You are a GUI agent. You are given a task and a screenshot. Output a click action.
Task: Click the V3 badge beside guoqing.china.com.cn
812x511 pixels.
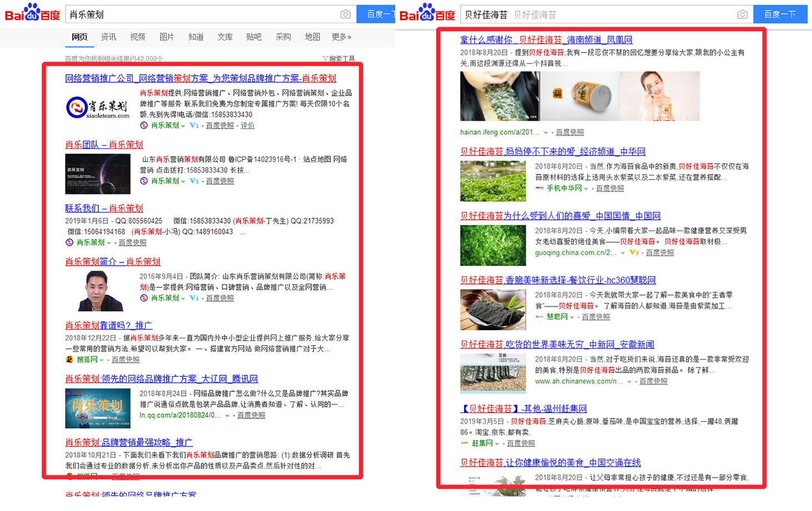[634, 253]
